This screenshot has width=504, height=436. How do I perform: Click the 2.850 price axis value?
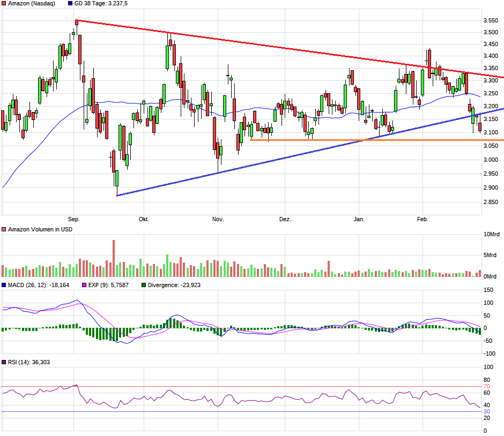tap(491, 202)
